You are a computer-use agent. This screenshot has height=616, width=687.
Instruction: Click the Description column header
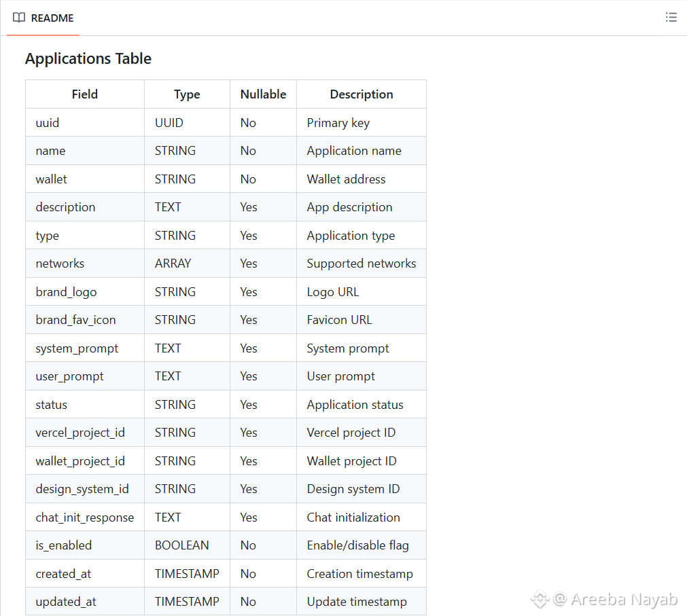pos(362,94)
